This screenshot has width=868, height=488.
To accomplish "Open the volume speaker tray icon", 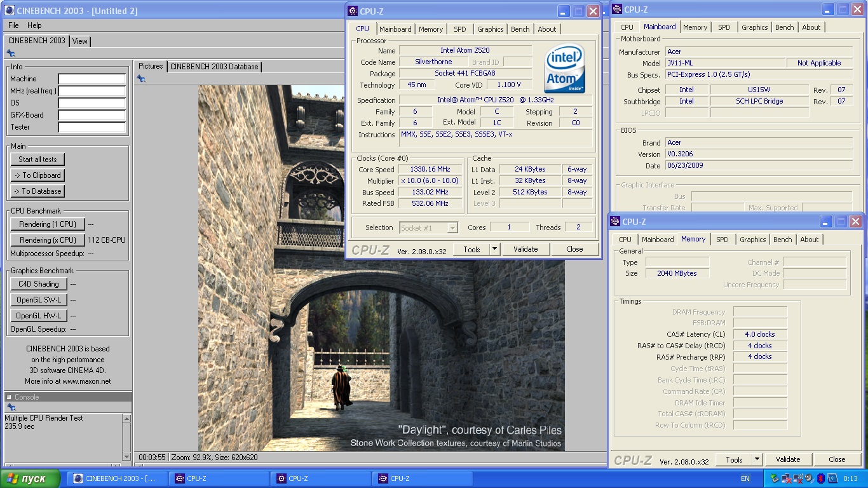I will coord(809,478).
